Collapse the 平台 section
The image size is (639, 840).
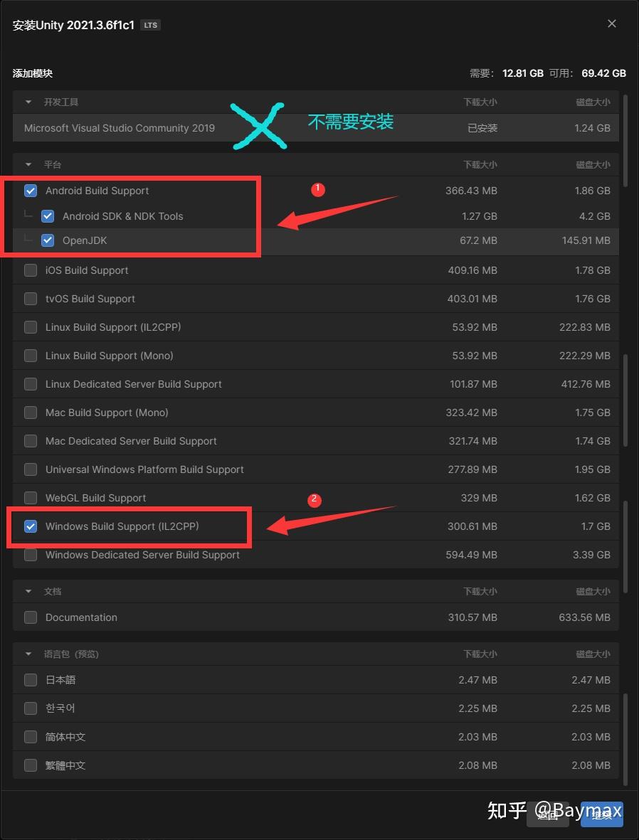[x=28, y=164]
